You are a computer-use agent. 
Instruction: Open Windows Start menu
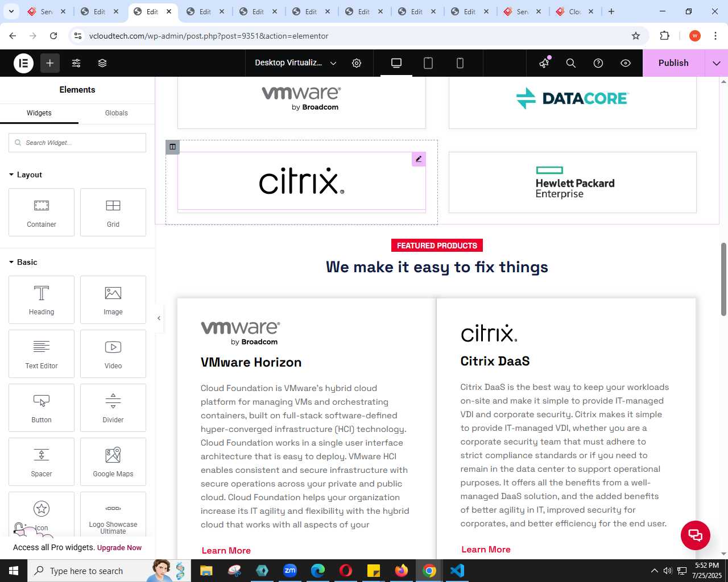[14, 571]
